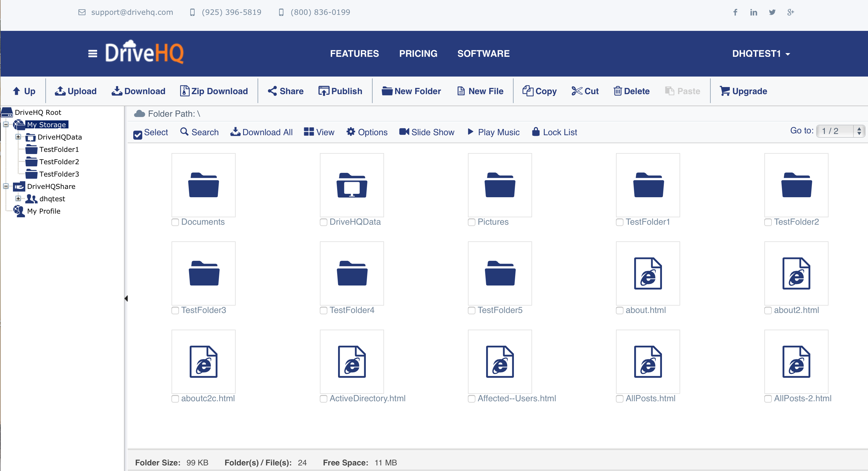Open the hamburger menu beside DriveHQ logo
The width and height of the screenshot is (868, 471).
click(93, 54)
